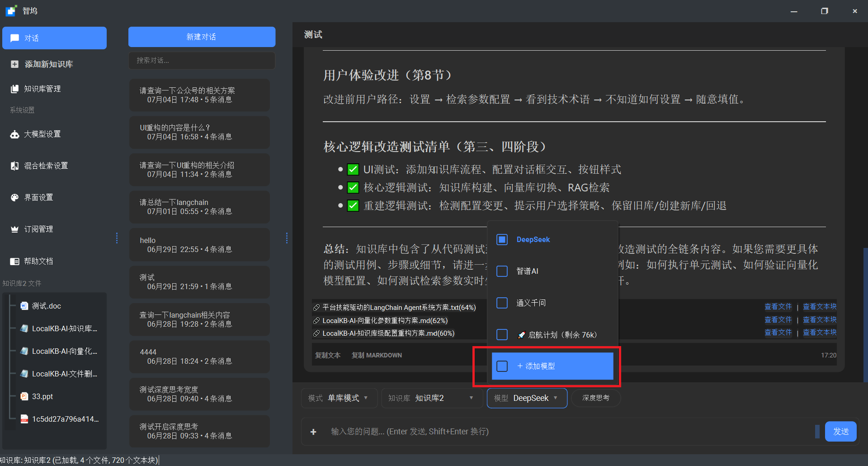Toggle the UI测试 checklist checkbox
The image size is (868, 466).
point(353,170)
